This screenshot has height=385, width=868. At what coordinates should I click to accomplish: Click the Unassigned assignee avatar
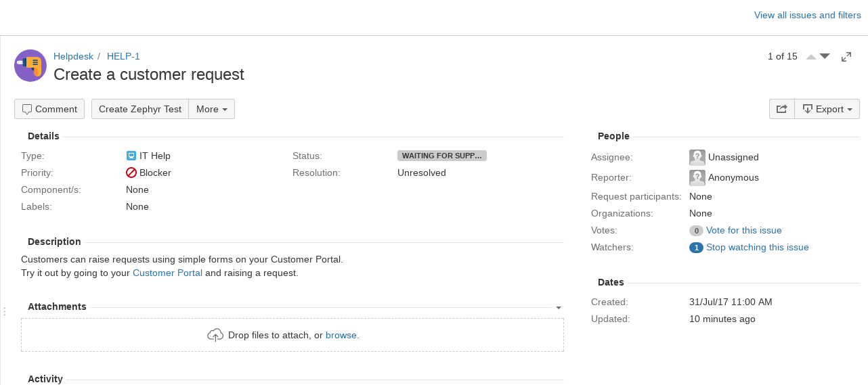(x=697, y=157)
